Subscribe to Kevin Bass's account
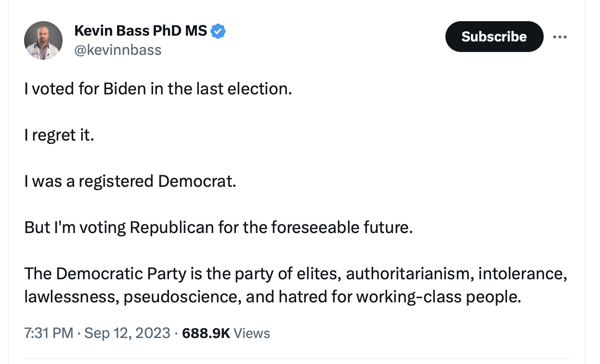This screenshot has height=364, width=600. [x=494, y=37]
